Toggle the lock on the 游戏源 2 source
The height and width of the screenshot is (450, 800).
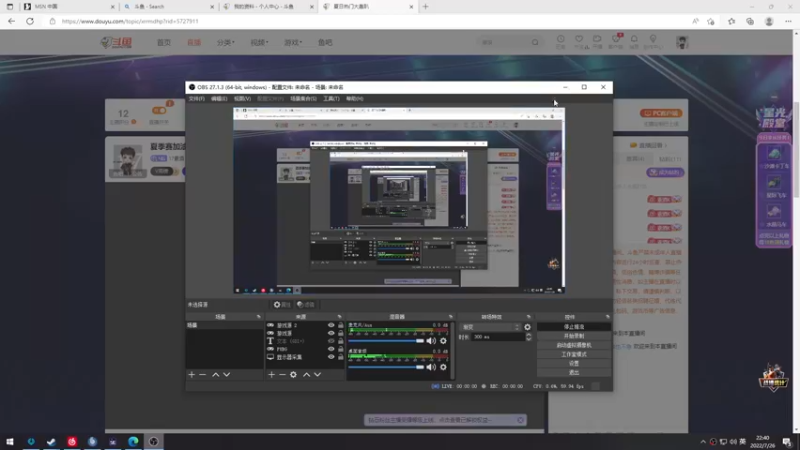point(341,325)
